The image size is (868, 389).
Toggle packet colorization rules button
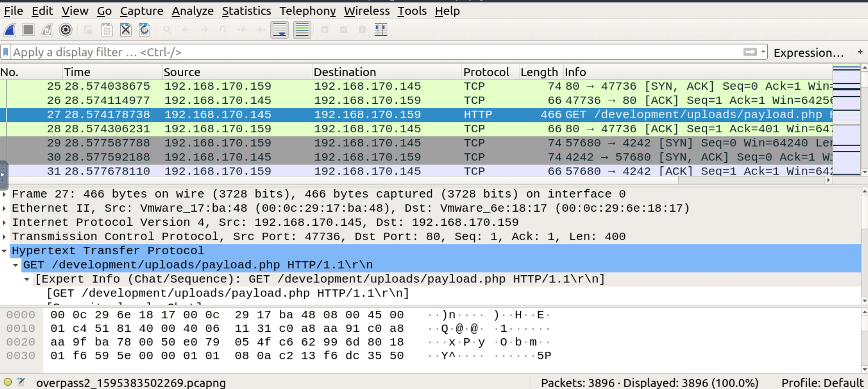tap(302, 30)
